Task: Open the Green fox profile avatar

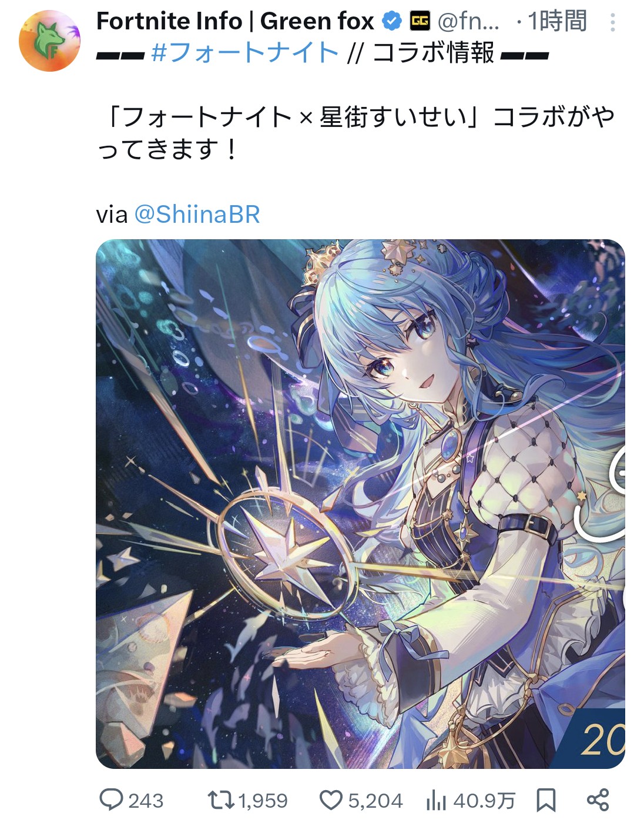Action: (x=49, y=41)
